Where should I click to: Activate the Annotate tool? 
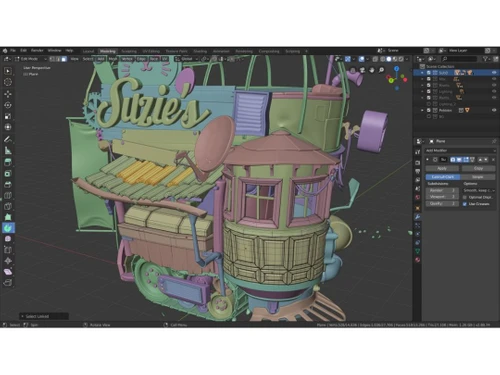click(8, 139)
